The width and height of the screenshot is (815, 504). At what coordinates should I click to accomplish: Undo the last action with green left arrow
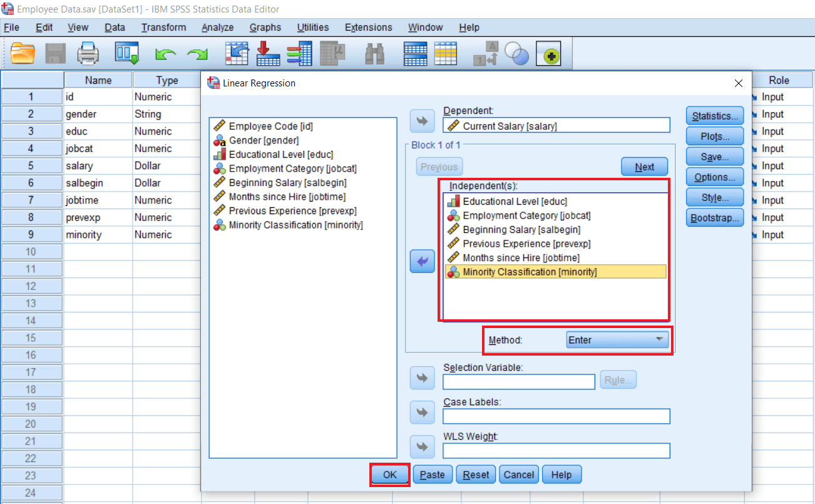coord(165,54)
